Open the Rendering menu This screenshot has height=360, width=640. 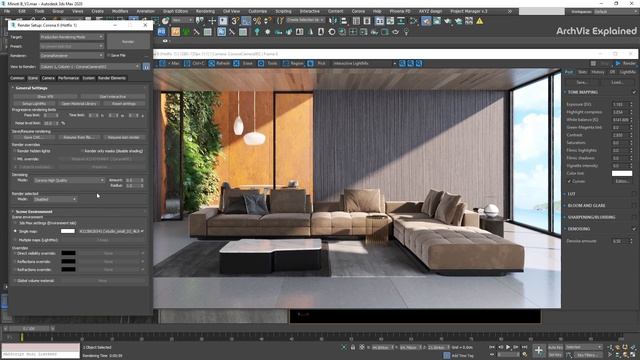tap(205, 11)
